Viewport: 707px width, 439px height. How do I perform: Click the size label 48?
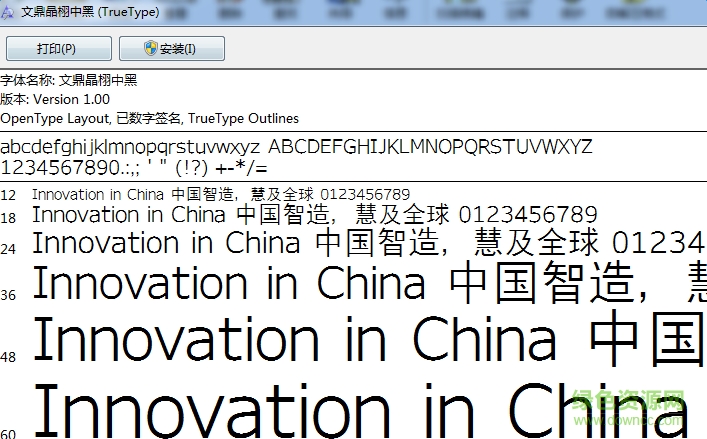coord(8,357)
